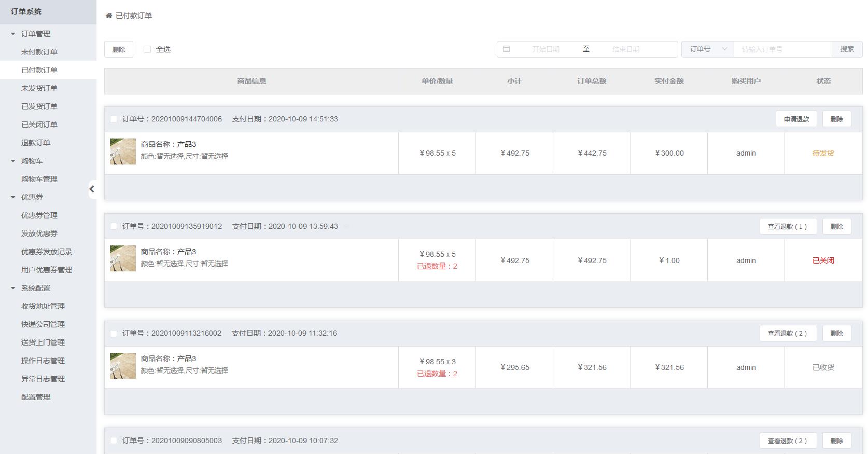The image size is (868, 454).
Task: Open product thumbnail of order 20201009113216002
Action: [x=123, y=366]
